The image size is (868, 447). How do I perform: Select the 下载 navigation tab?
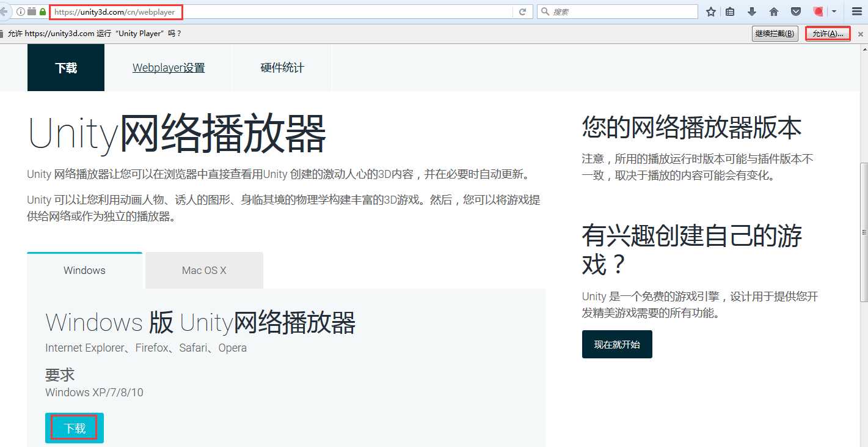66,68
